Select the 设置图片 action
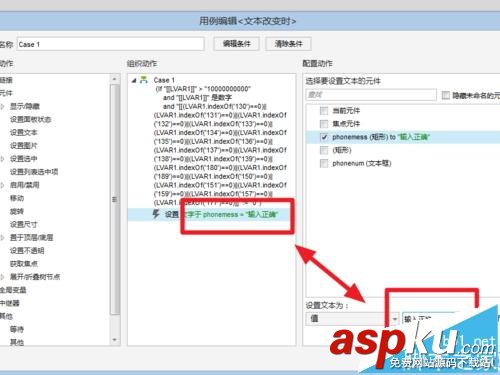The height and width of the screenshot is (375, 500). point(23,146)
